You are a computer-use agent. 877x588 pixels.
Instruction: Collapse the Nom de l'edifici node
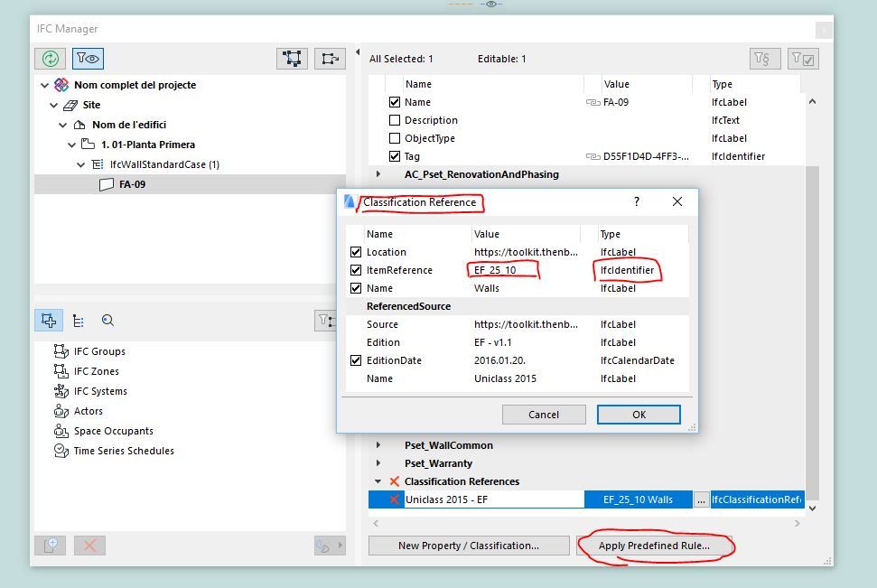coord(62,125)
